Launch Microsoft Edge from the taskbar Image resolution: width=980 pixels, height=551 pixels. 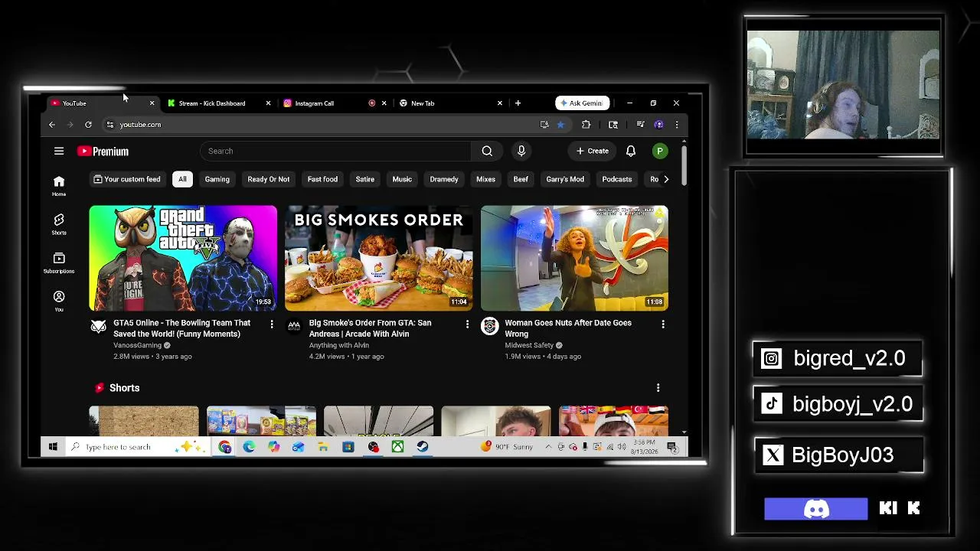pos(249,447)
